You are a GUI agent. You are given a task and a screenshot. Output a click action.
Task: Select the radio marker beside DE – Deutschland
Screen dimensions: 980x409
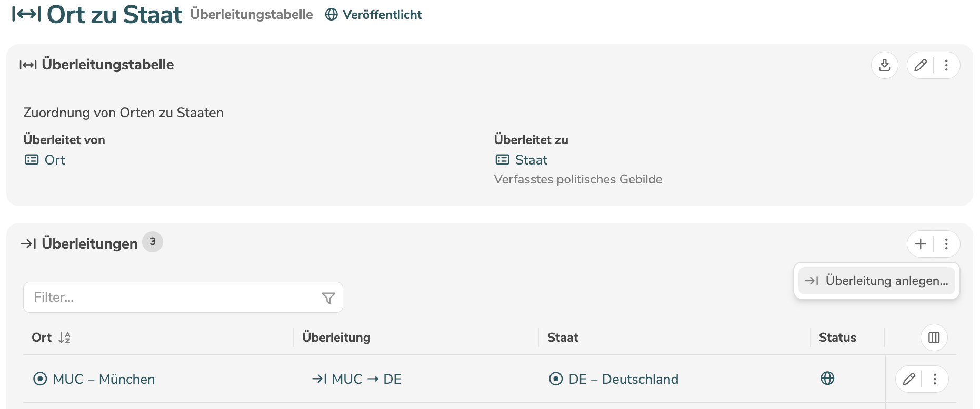556,379
